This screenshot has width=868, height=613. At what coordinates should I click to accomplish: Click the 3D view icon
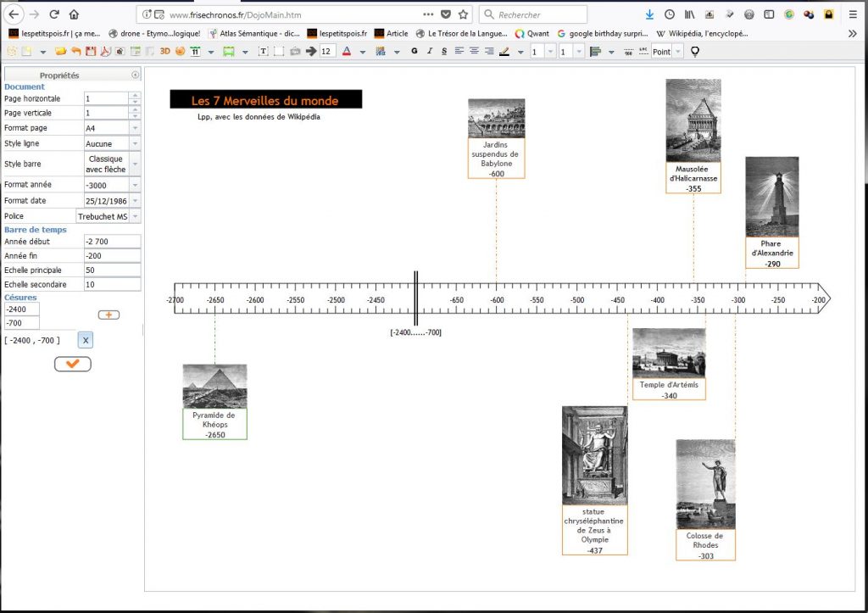[x=165, y=52]
